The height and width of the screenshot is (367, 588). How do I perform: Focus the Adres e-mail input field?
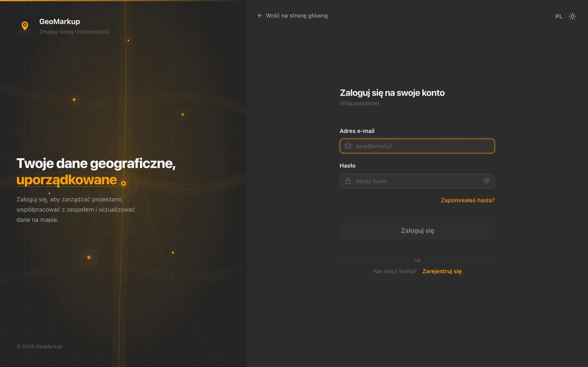[x=417, y=146]
